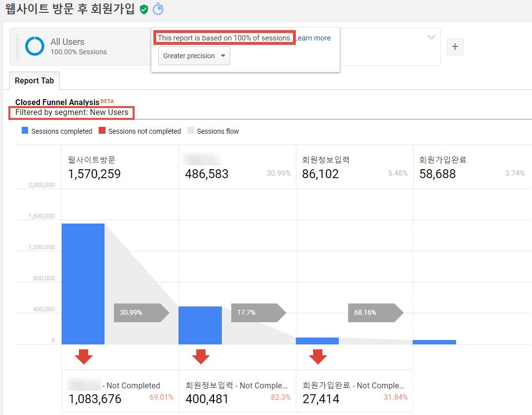The width and height of the screenshot is (532, 415).
Task: Click the 69.01% drop-off percentage
Action: click(162, 397)
